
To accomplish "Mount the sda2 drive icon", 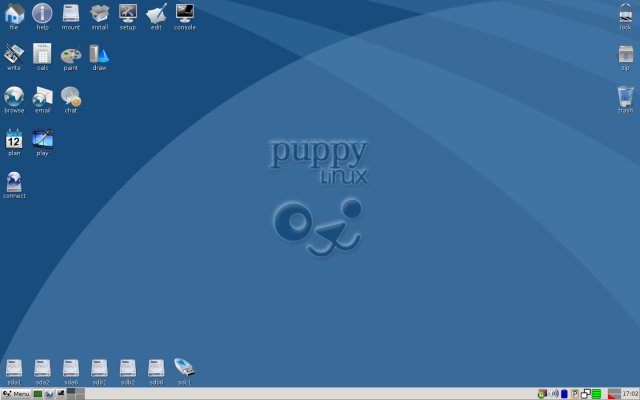I will 42,371.
